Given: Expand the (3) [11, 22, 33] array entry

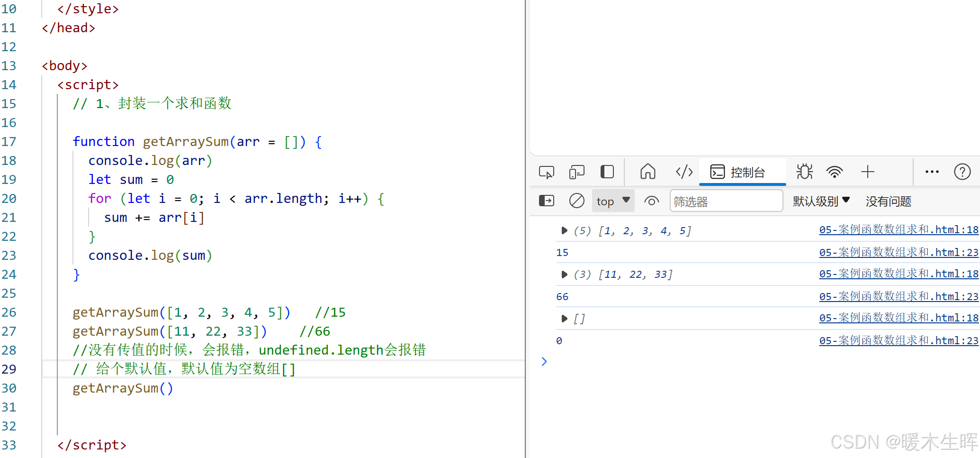Looking at the screenshot, I should [564, 274].
